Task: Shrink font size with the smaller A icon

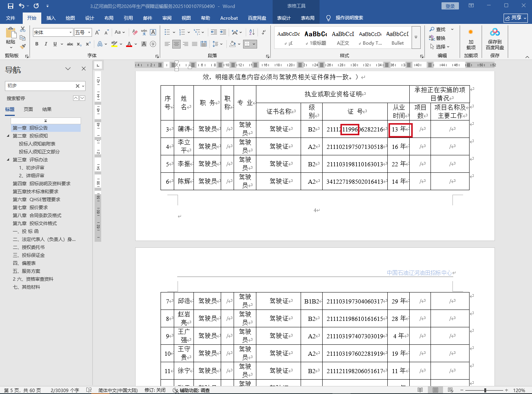Action: (106, 33)
